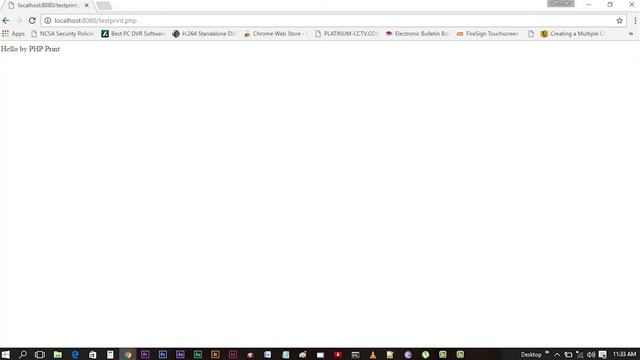The image size is (640, 360).
Task: Open Action Center notifications
Action: [x=602, y=354]
